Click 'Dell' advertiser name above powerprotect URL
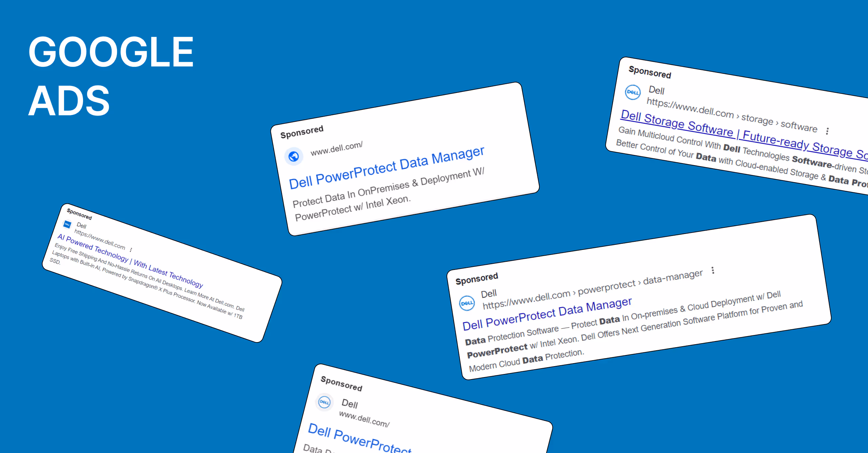 489,294
